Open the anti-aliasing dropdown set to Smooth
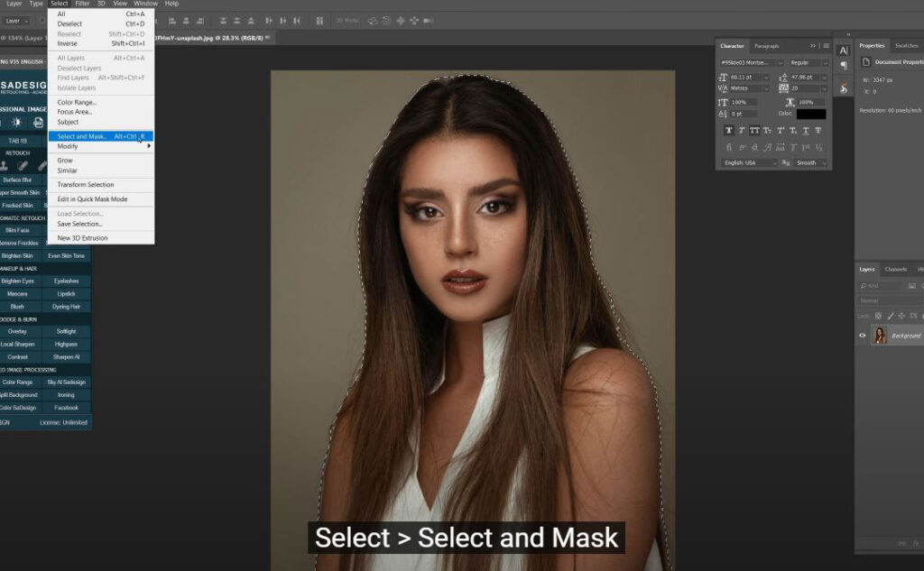The height and width of the screenshot is (571, 924). click(808, 162)
